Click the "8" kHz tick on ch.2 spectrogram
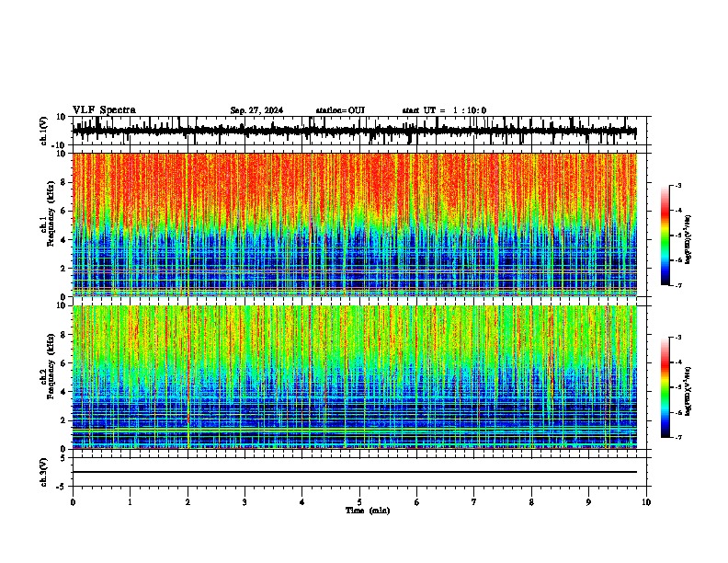This screenshot has height=563, width=728. tap(63, 335)
